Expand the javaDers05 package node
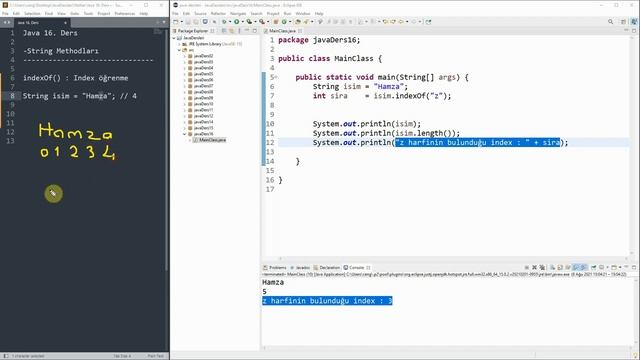 tap(184, 74)
